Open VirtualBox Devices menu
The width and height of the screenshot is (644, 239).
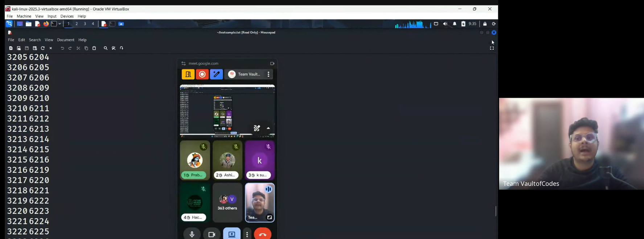click(67, 16)
